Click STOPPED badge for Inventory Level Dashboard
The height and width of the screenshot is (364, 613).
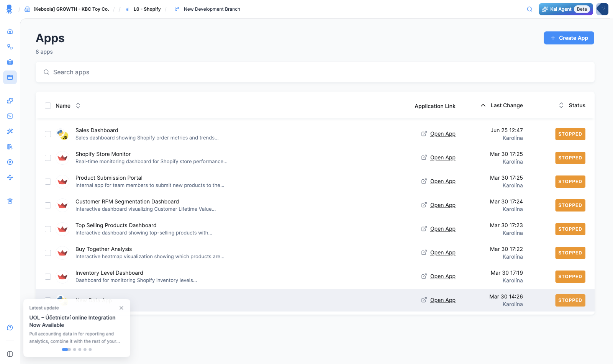(570, 277)
